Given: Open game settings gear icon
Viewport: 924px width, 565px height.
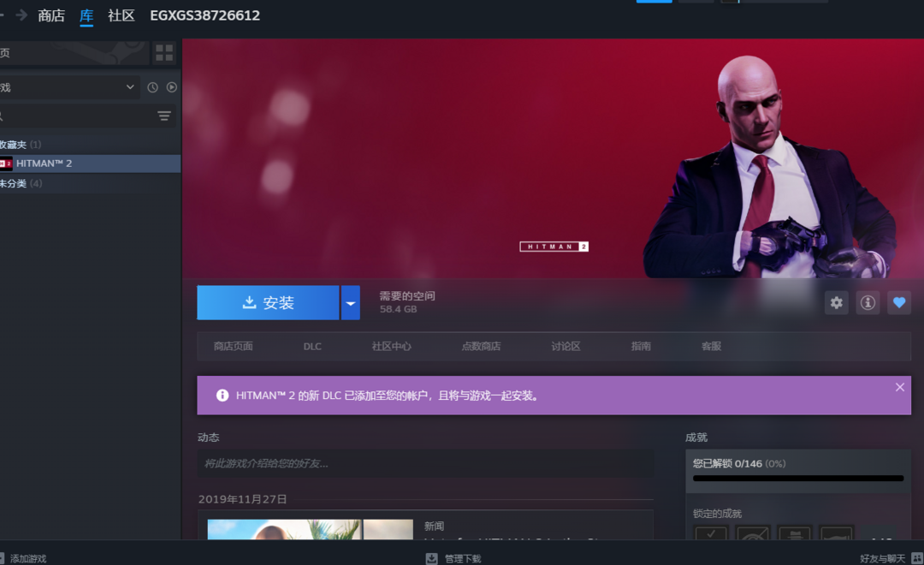Looking at the screenshot, I should 837,303.
